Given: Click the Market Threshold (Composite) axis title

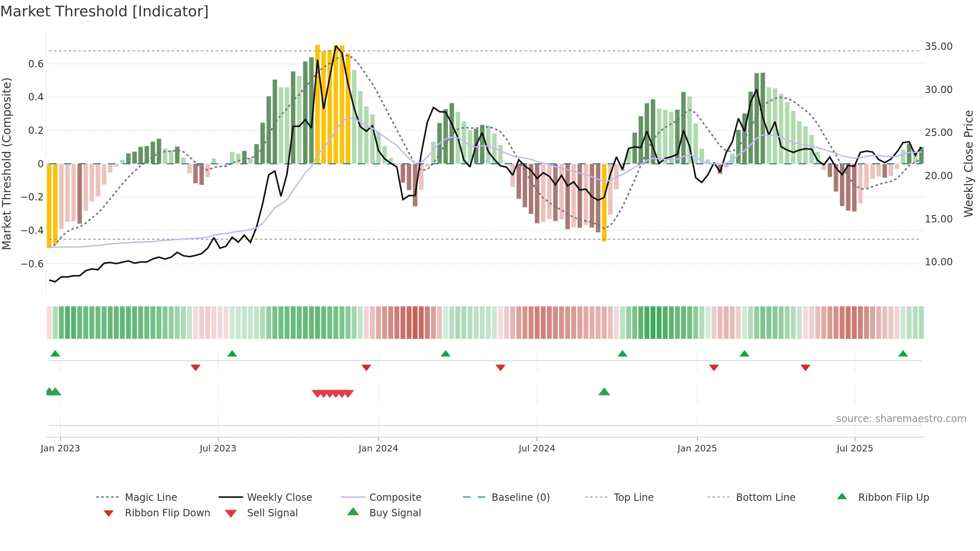Looking at the screenshot, I should 7,164.
